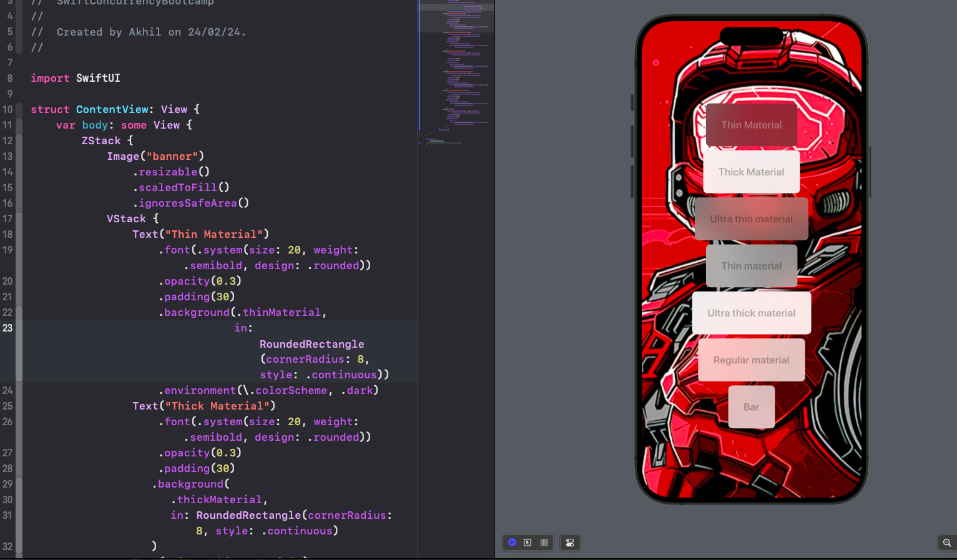Fold the struct ContentView code ribbon

(19, 109)
